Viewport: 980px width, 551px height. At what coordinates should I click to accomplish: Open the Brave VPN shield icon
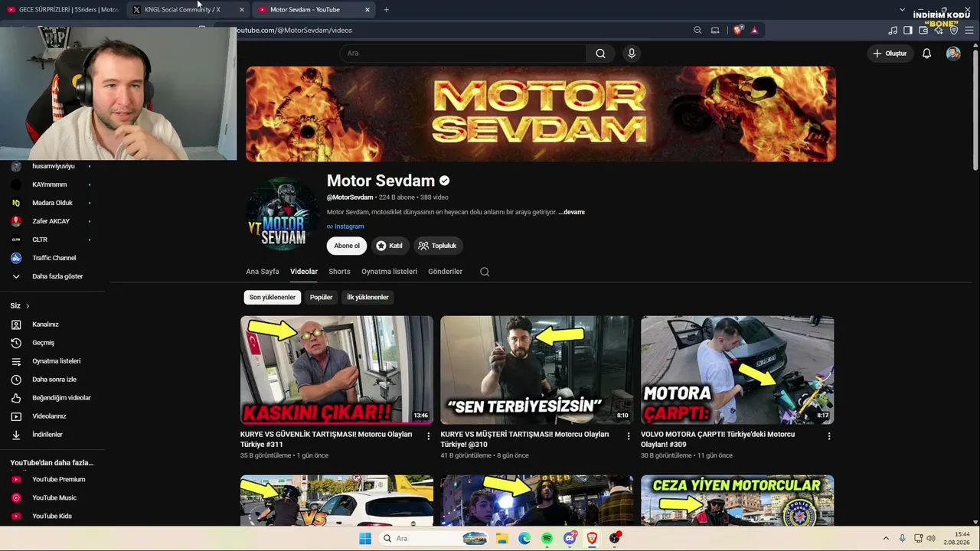pos(954,31)
